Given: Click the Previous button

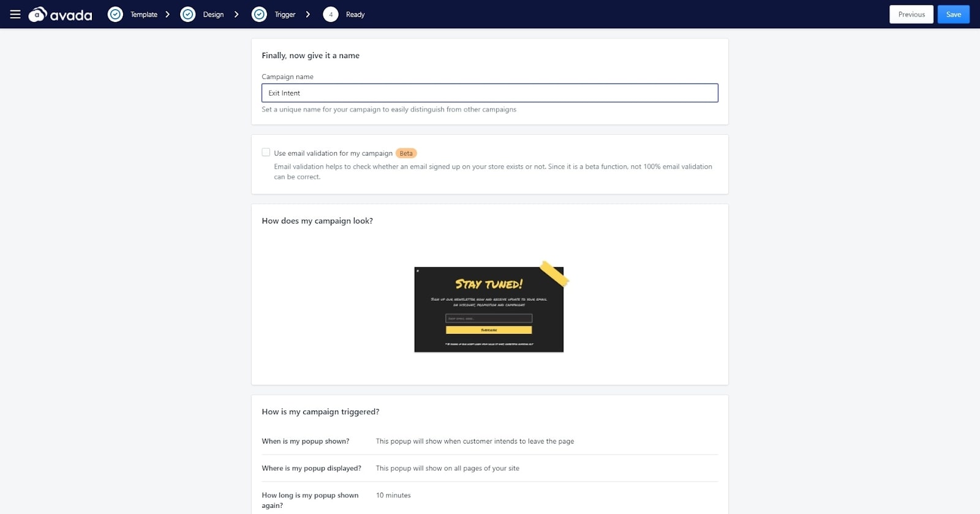Looking at the screenshot, I should pos(911,14).
